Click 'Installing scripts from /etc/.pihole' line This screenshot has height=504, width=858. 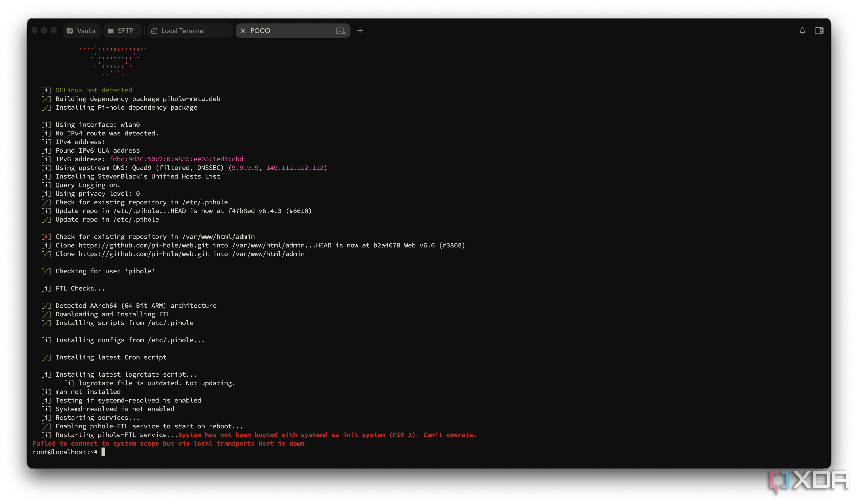tap(117, 323)
